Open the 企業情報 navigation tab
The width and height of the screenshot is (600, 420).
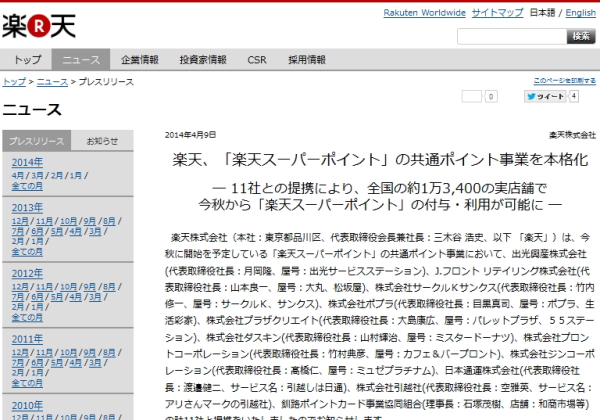(x=139, y=59)
